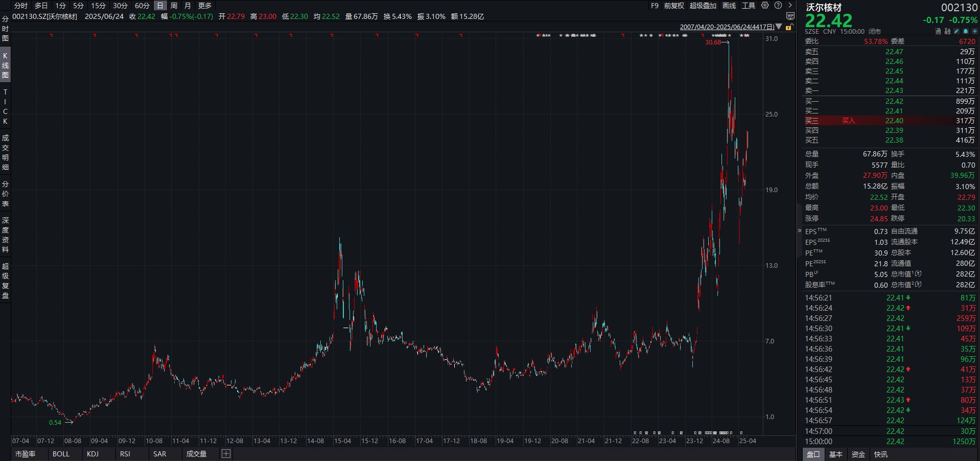Open the date range dropdown arrow
This screenshot has width=980, height=461.
click(778, 26)
